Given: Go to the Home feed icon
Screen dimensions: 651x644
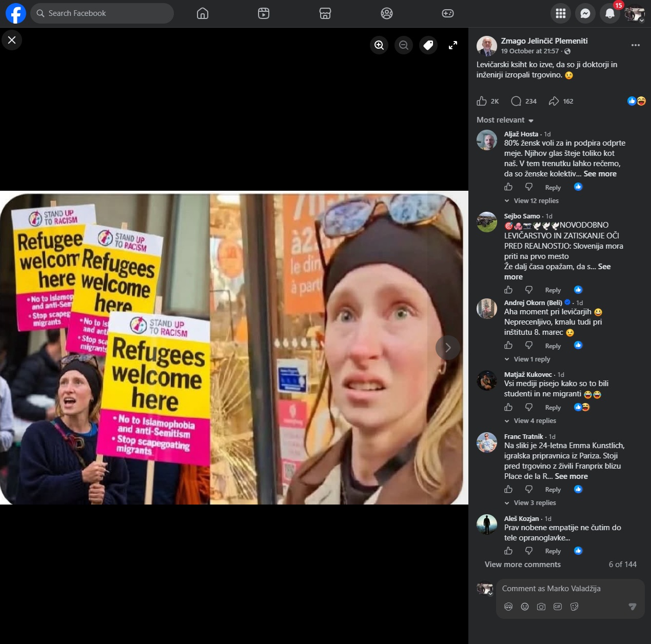Looking at the screenshot, I should coord(203,13).
